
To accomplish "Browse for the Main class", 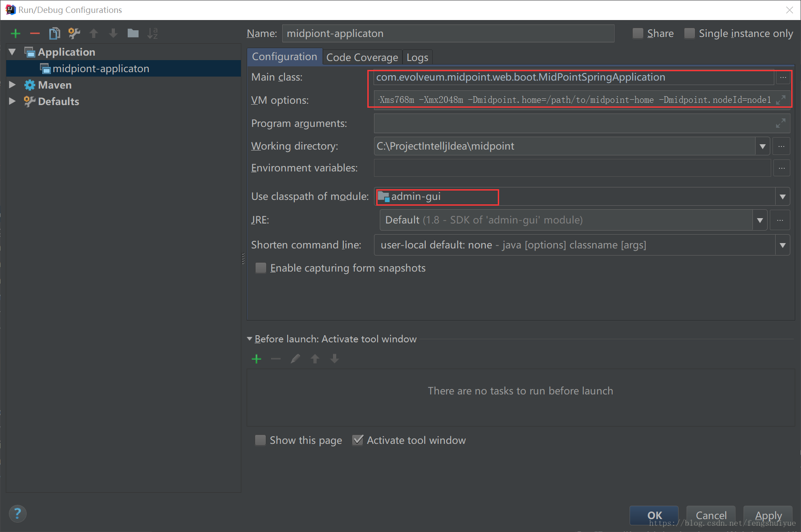I will click(783, 77).
